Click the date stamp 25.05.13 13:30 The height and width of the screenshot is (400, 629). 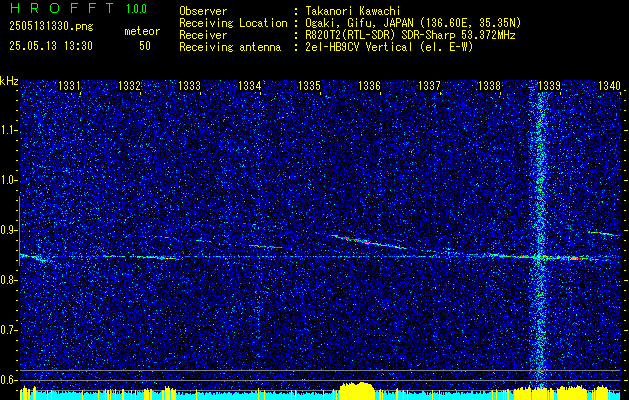click(x=51, y=46)
